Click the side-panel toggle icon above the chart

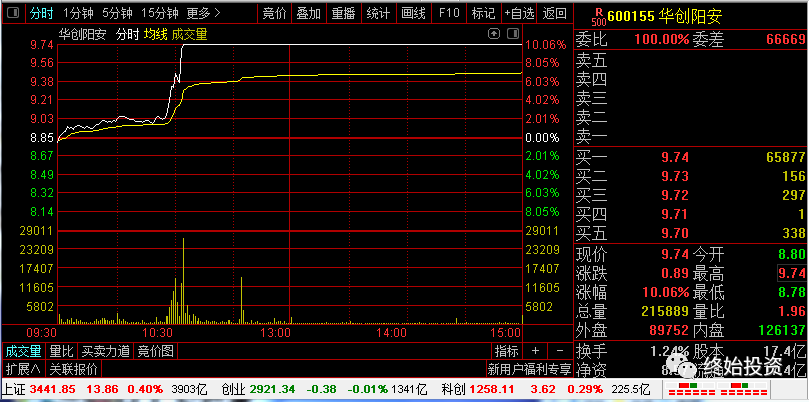point(512,34)
